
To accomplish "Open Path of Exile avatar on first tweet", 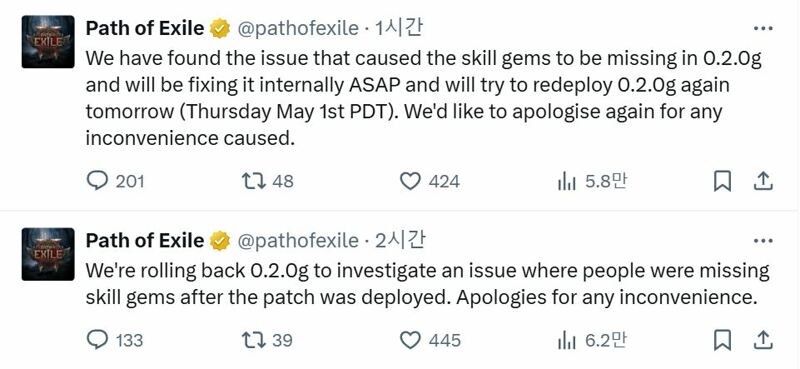I will click(x=48, y=42).
